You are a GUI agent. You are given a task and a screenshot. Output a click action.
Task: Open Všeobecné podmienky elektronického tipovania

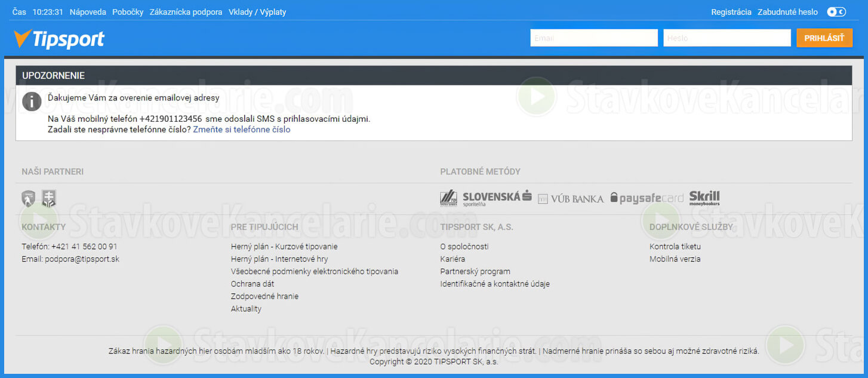(315, 272)
